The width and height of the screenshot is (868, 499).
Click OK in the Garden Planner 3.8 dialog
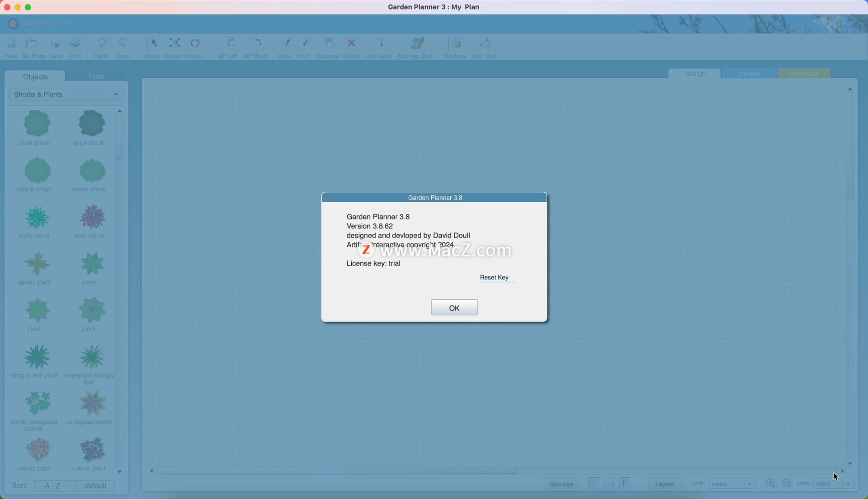tap(454, 308)
